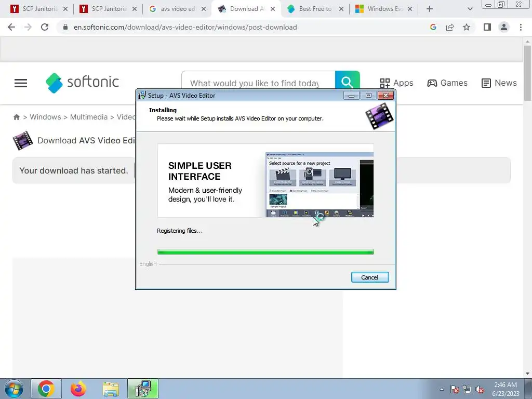Click the green search magnifier button
532x399 pixels.
click(x=347, y=82)
